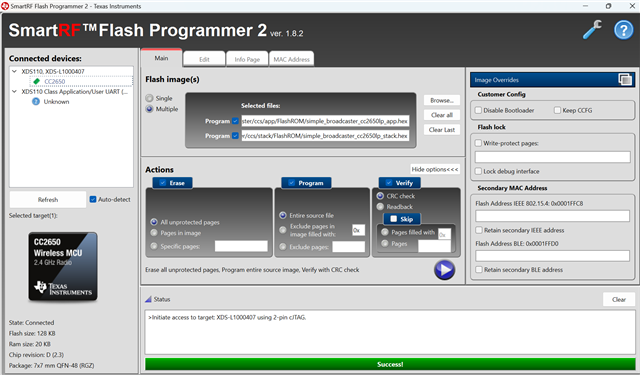Click the Specific pages input field
Image resolution: width=640 pixels, height=375 pixels.
241,246
